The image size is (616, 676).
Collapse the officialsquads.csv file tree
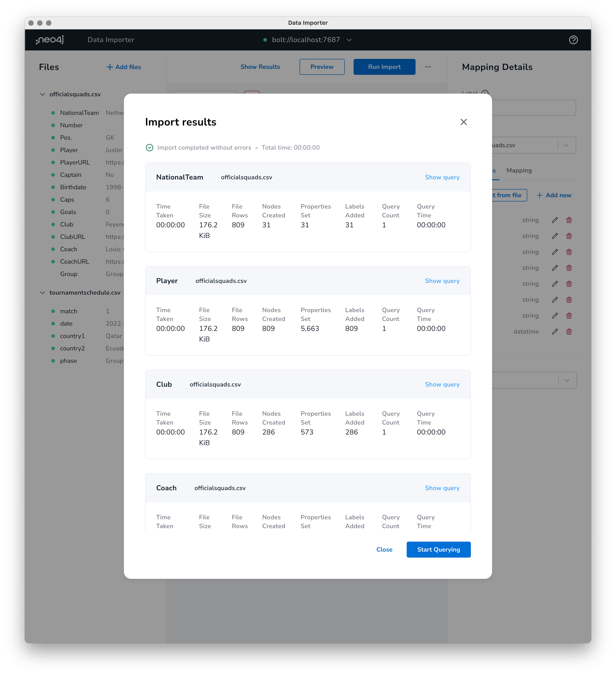42,94
